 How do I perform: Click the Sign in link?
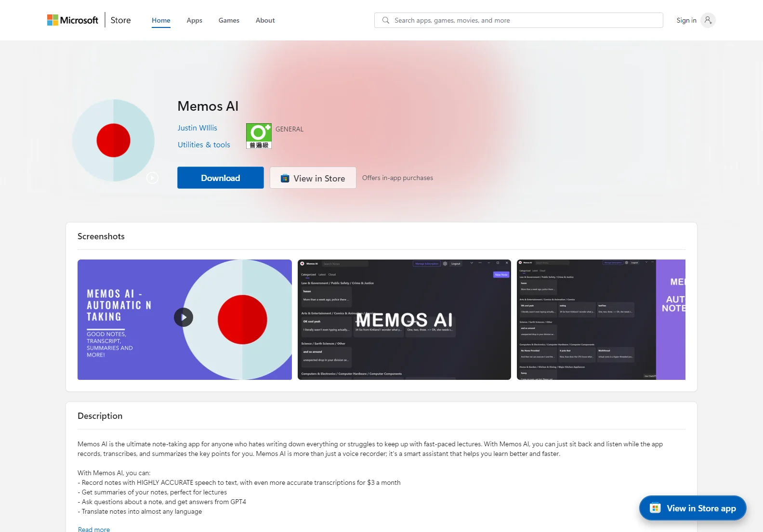point(686,20)
